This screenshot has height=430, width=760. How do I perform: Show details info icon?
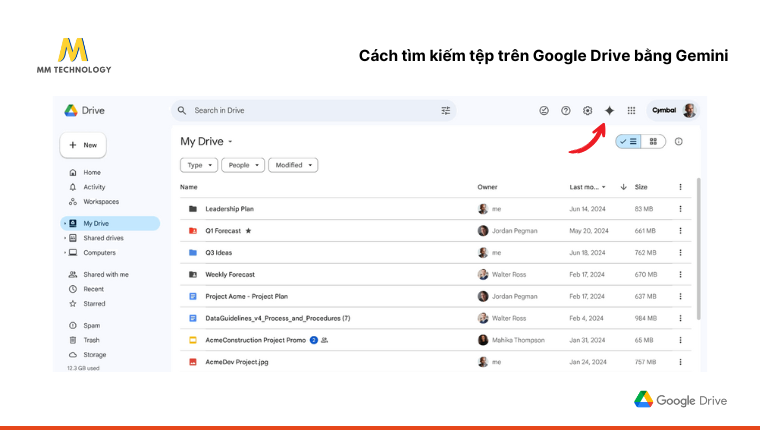679,142
